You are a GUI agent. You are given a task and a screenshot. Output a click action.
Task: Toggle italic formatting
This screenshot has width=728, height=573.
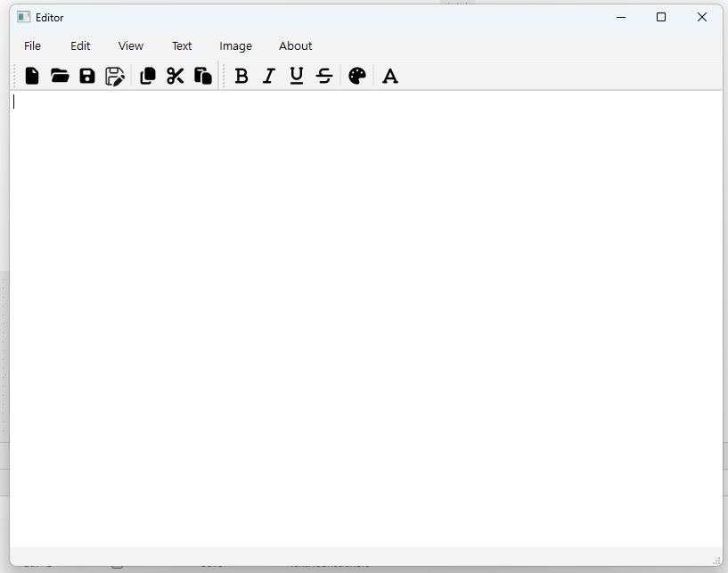(269, 77)
